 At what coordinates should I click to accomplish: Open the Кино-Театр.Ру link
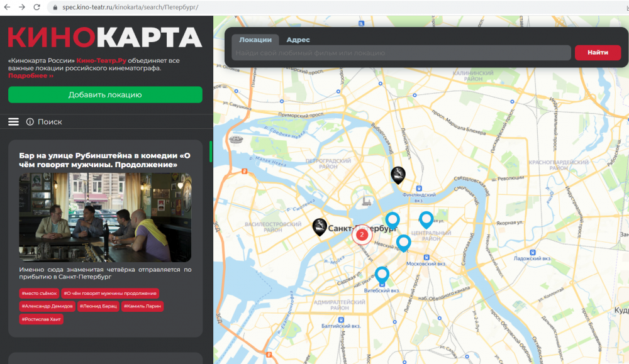tap(101, 60)
